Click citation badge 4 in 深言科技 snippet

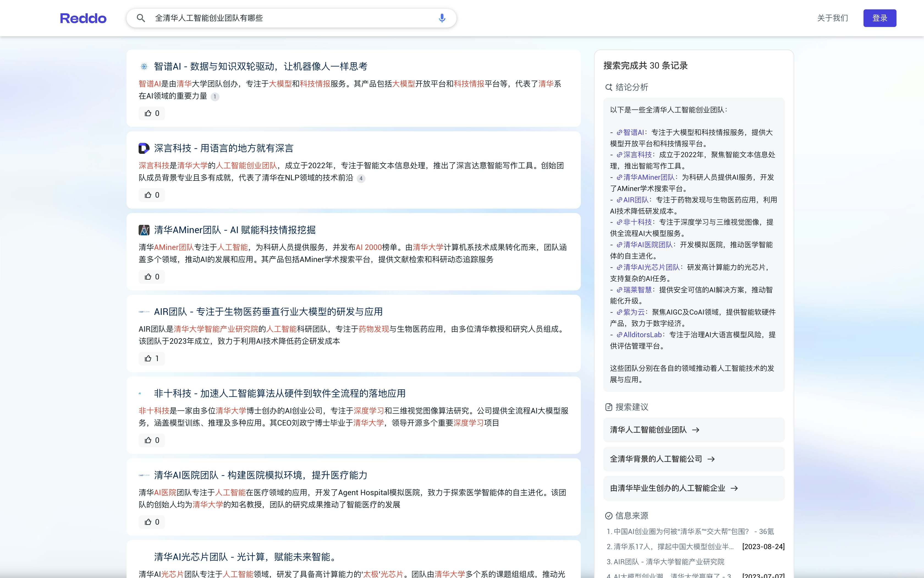(x=361, y=179)
